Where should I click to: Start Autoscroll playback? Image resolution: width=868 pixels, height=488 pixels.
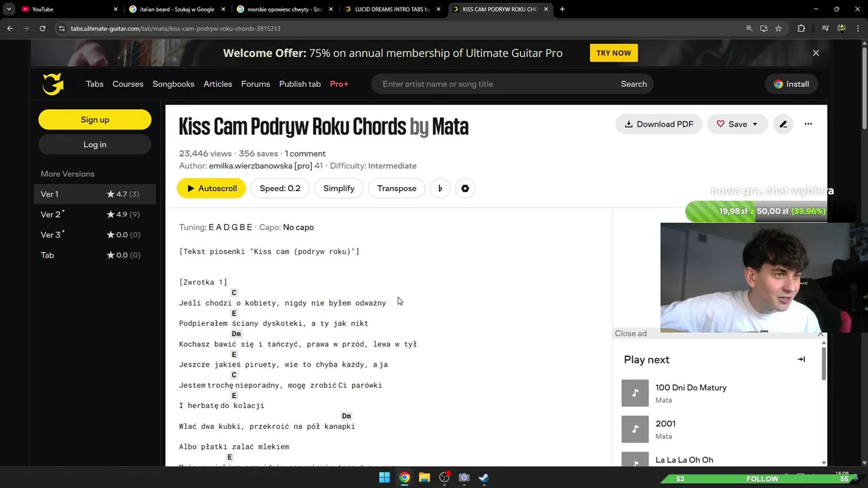coord(212,188)
